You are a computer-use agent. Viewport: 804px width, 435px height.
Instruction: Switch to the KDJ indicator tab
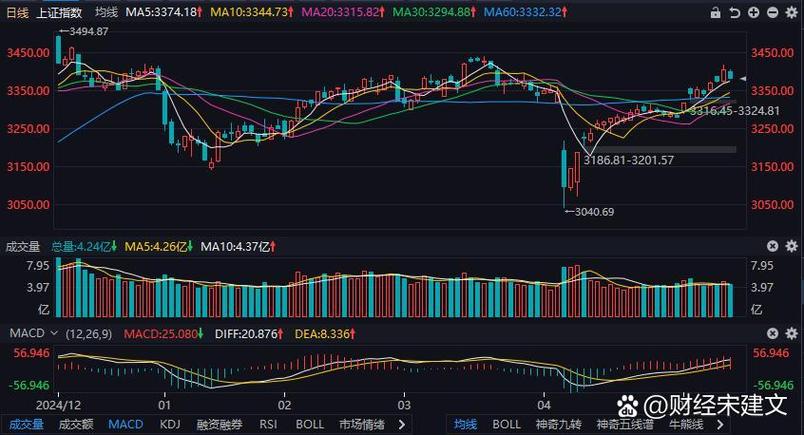(171, 424)
